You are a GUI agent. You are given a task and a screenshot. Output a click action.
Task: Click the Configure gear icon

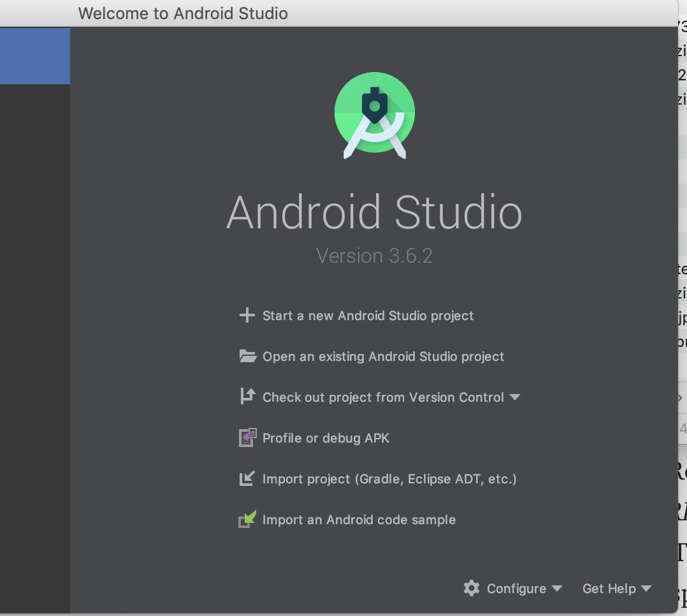(x=472, y=588)
